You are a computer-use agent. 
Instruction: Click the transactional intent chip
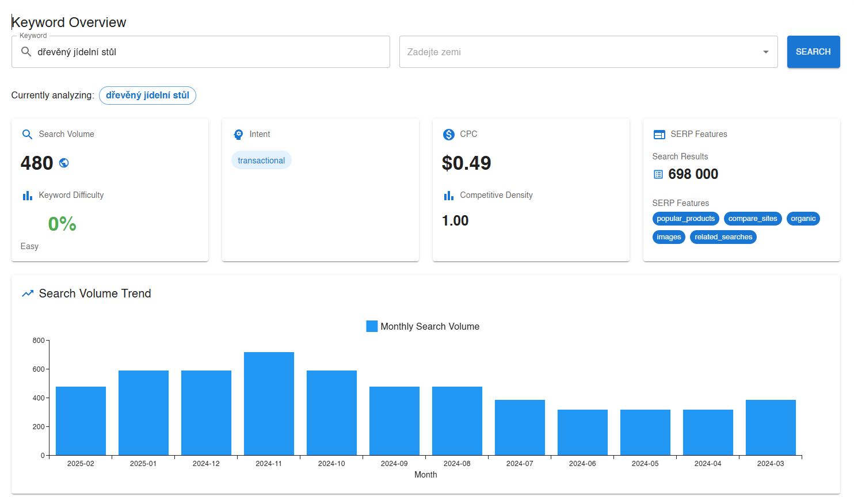point(261,161)
